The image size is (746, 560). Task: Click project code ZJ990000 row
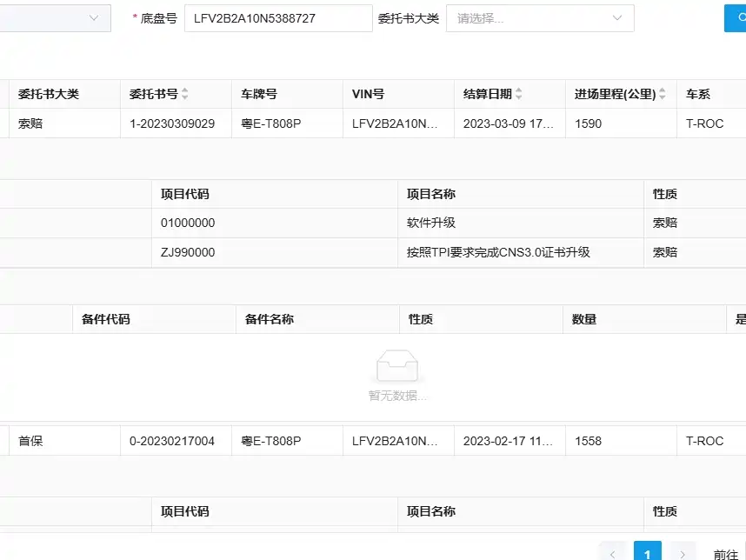[x=373, y=252]
